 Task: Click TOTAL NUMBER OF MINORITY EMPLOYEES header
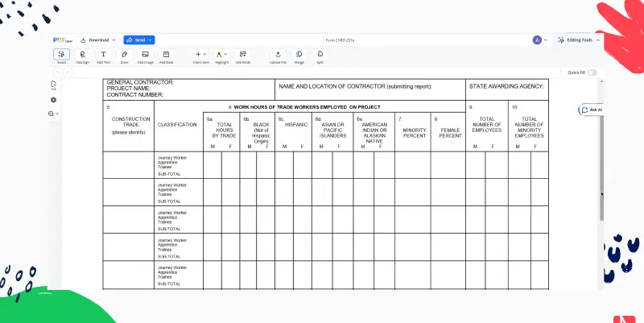(x=529, y=127)
